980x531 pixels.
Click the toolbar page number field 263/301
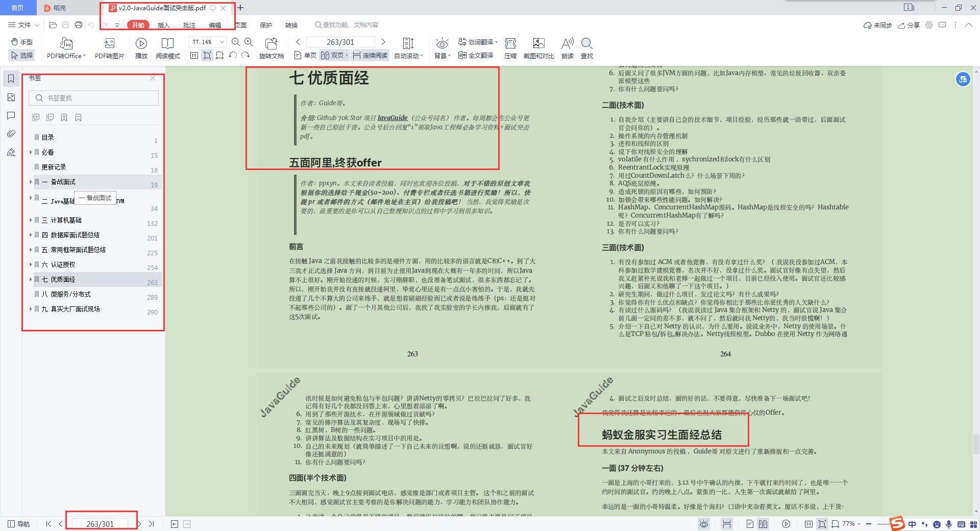[x=340, y=42]
